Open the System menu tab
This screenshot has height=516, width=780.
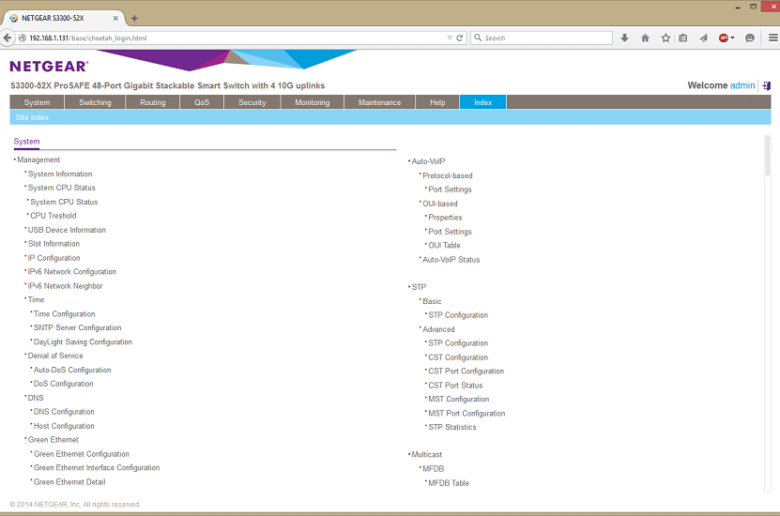(37, 102)
